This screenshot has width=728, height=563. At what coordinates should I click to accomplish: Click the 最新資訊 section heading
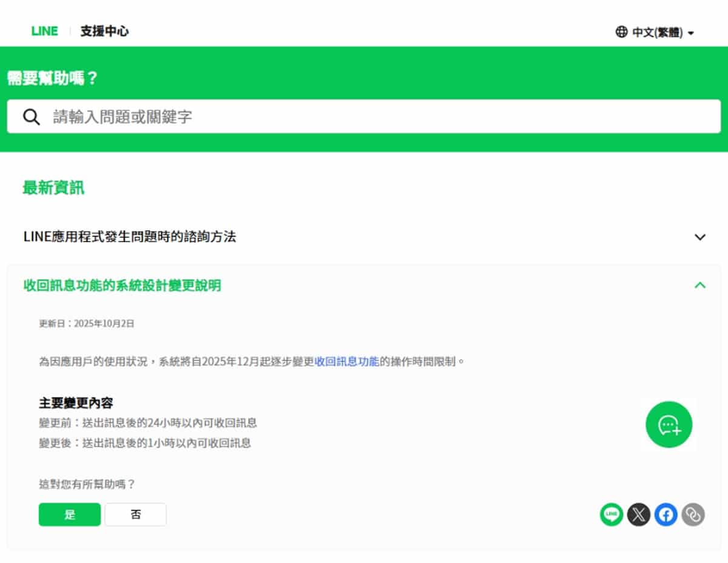click(x=53, y=188)
